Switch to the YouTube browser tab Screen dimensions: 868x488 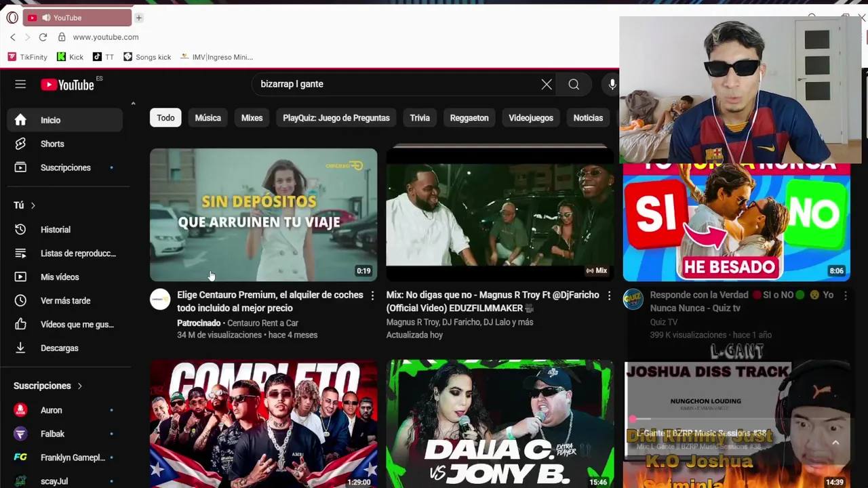pyautogui.click(x=77, y=18)
